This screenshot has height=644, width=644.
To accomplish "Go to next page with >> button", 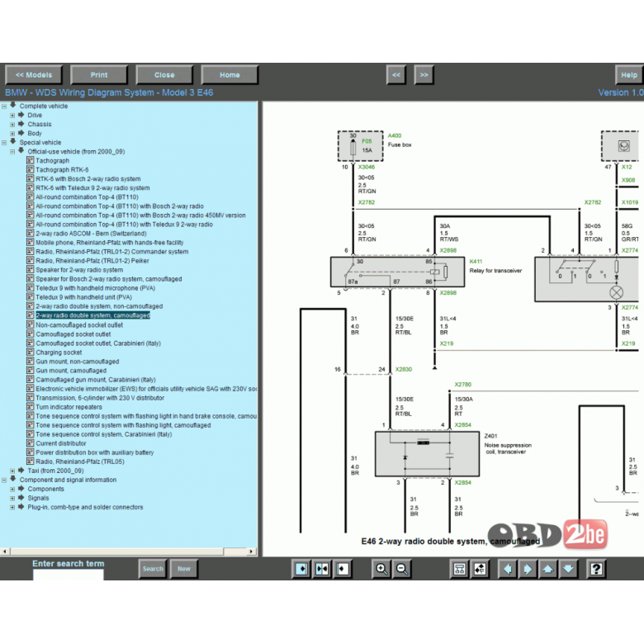I will click(x=424, y=75).
